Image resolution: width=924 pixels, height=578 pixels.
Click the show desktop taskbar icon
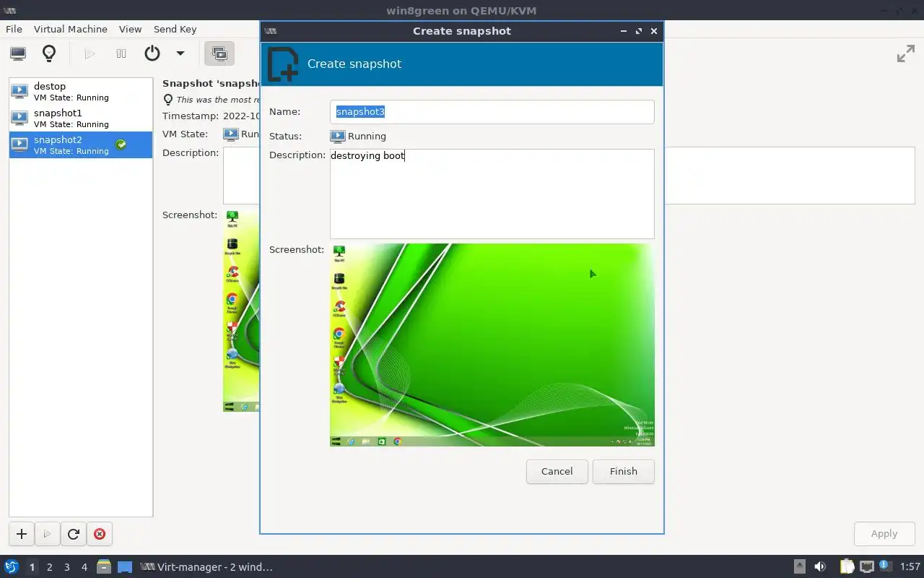(x=125, y=567)
